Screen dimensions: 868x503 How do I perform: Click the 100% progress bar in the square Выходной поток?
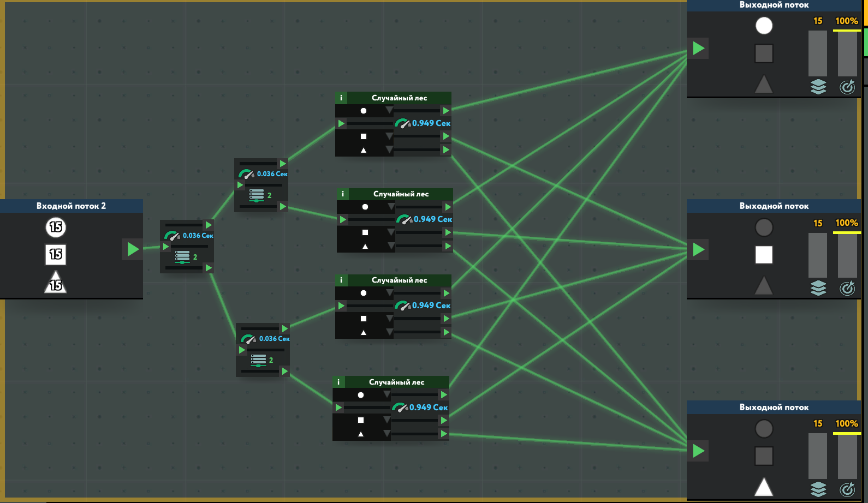point(847,255)
